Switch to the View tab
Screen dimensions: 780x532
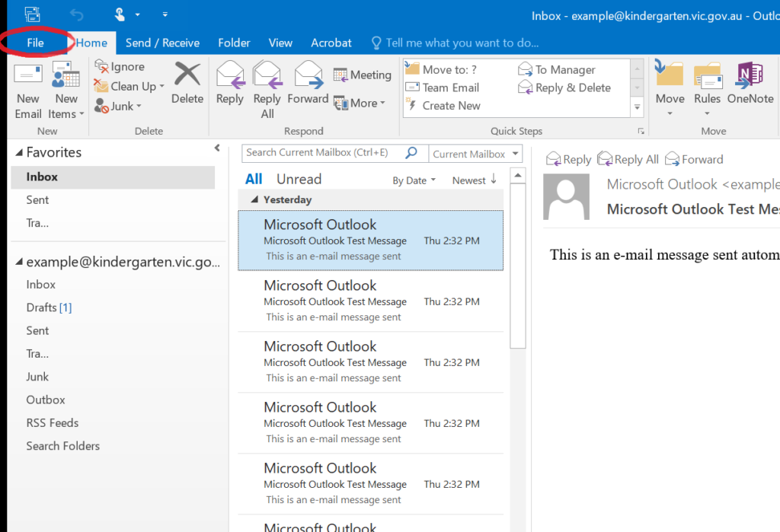point(280,43)
